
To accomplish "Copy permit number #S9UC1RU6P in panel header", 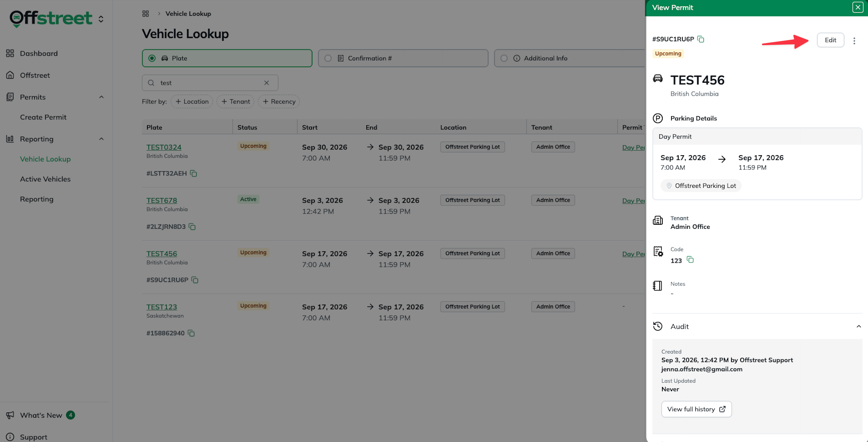I will [701, 39].
